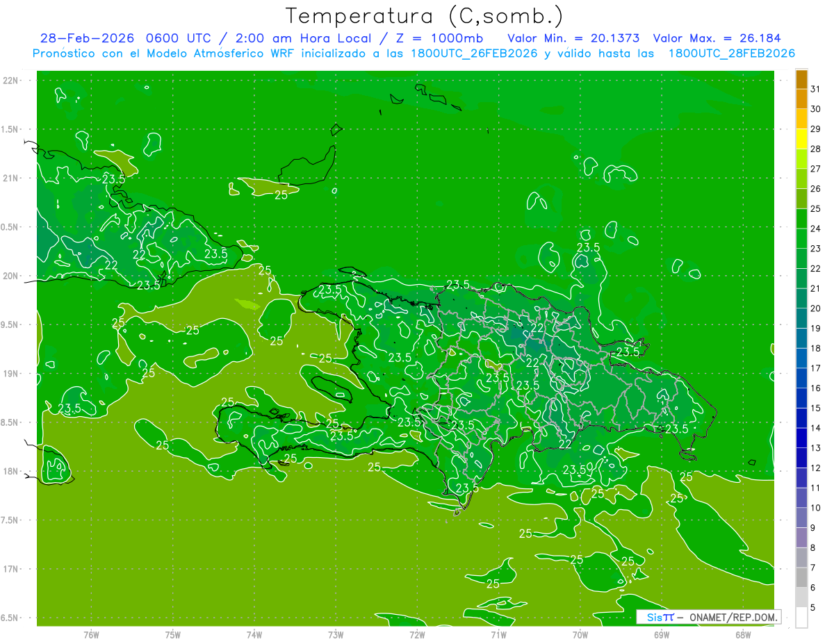Click the '22N' latitude label
The image size is (834, 644).
point(10,81)
